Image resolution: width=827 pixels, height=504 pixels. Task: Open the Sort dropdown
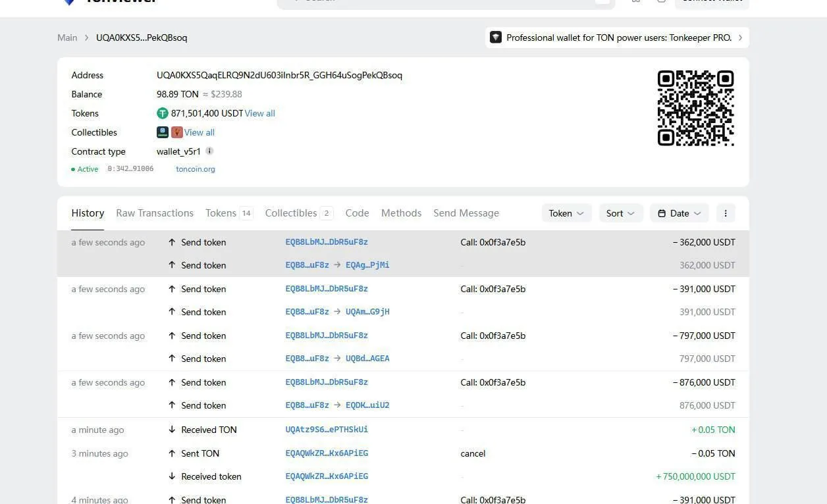point(620,213)
